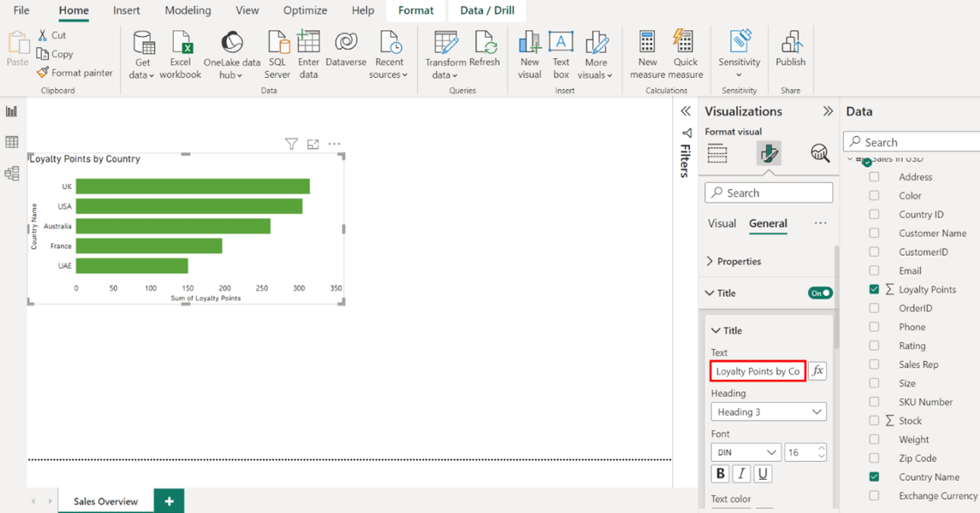
Task: Open the Modeling ribbon tab
Action: pos(187,10)
